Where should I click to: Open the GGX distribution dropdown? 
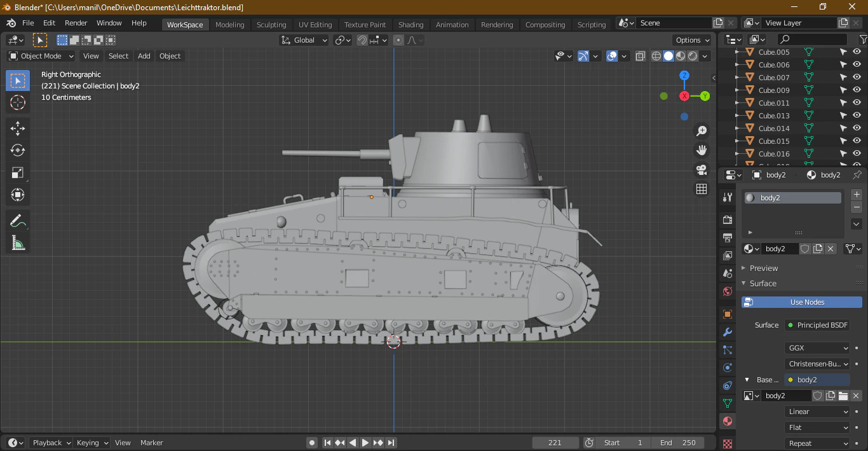[x=817, y=348]
